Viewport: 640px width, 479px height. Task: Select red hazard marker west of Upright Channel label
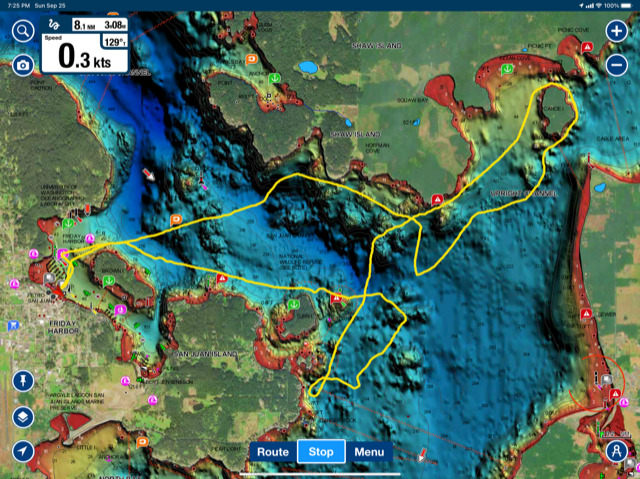click(x=437, y=200)
